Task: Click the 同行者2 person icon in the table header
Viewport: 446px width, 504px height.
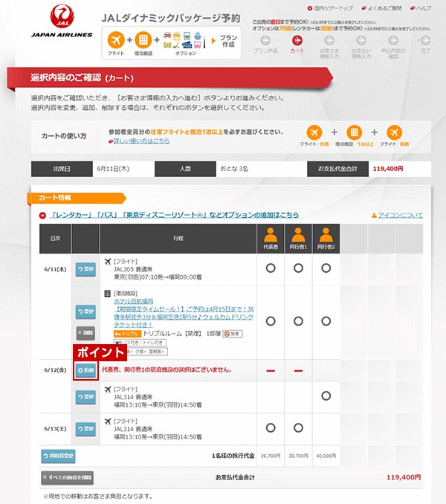Action: pyautogui.click(x=326, y=234)
